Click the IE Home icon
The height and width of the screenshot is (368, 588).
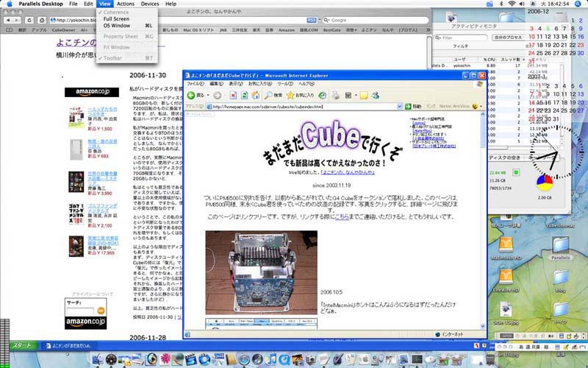pos(256,96)
